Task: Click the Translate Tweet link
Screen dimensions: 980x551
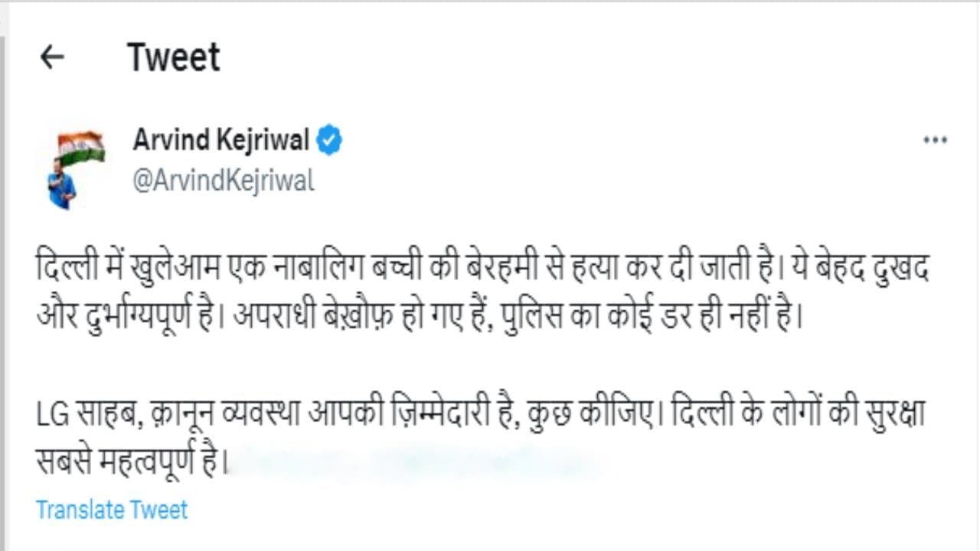Action: click(x=112, y=510)
